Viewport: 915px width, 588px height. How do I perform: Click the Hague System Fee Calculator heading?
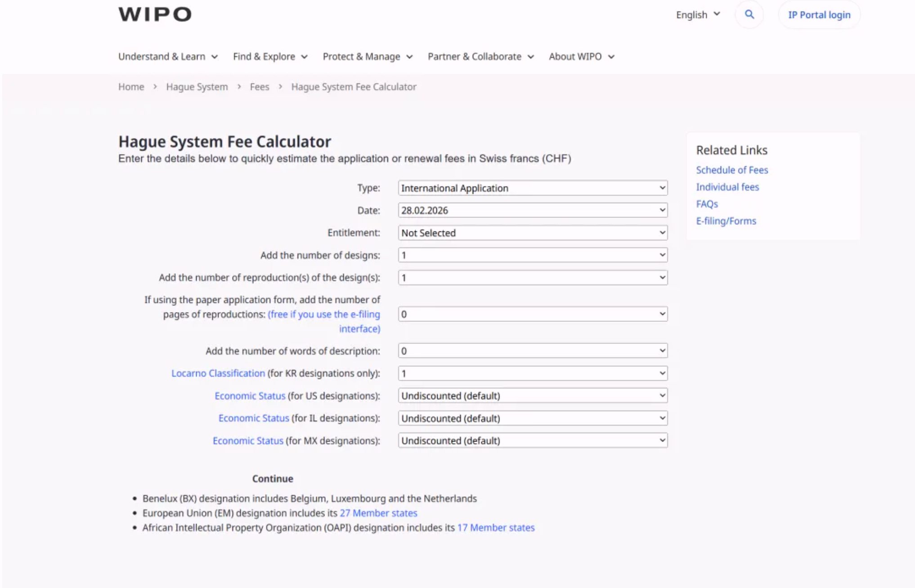[224, 142]
